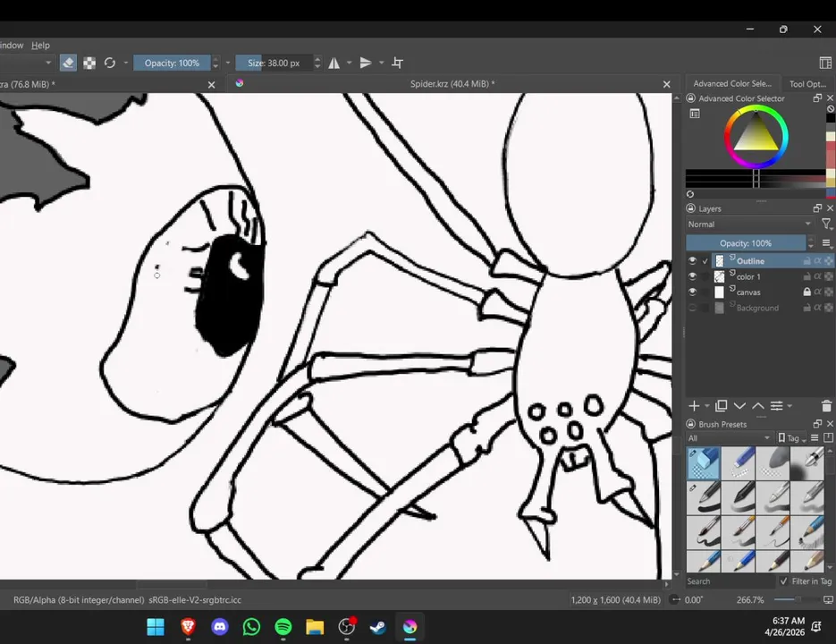Viewport: 836px width, 644px height.
Task: Unlock the canvas layer
Action: tap(807, 292)
